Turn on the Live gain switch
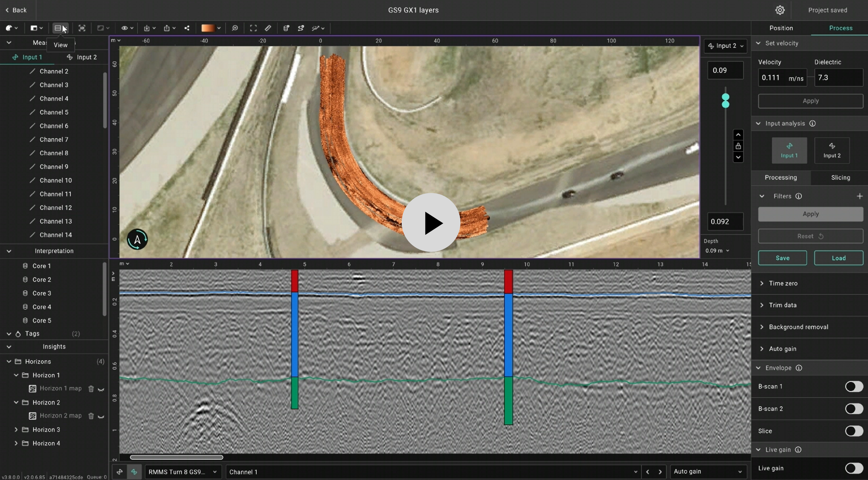The height and width of the screenshot is (480, 868). [854, 468]
